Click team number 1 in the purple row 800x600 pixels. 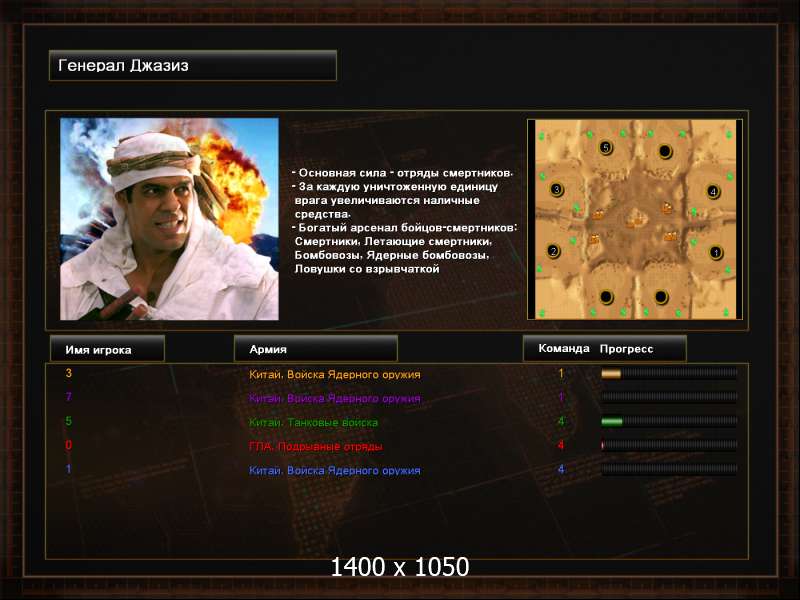[561, 397]
